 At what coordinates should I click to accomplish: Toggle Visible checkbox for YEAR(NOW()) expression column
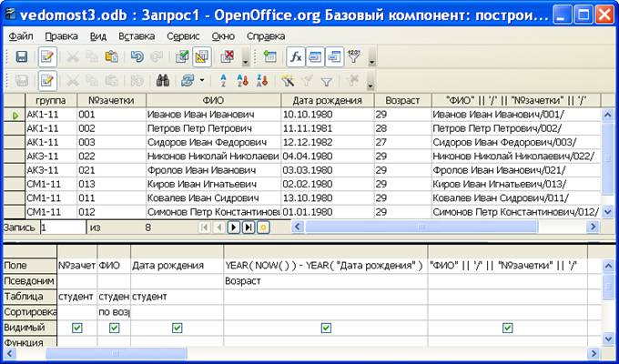[x=325, y=328]
